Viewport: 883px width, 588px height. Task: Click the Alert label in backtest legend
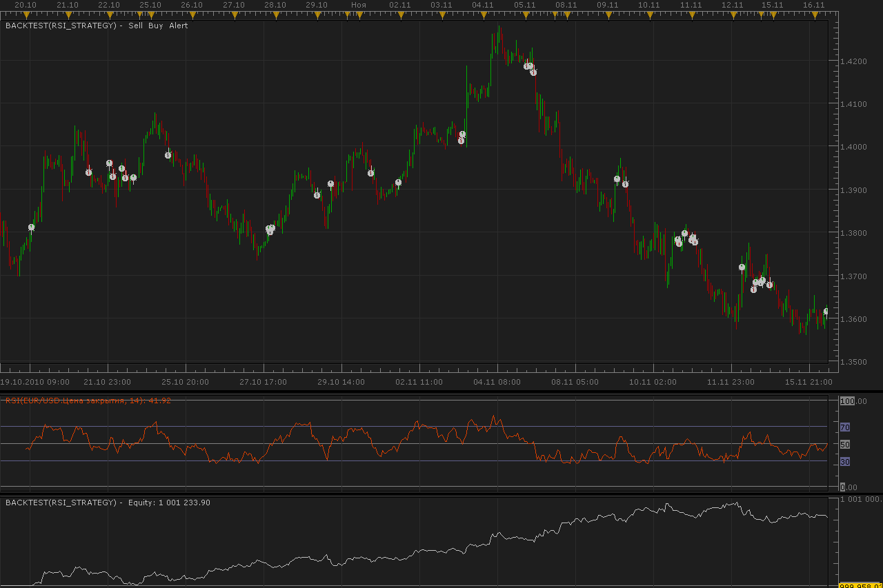click(178, 26)
